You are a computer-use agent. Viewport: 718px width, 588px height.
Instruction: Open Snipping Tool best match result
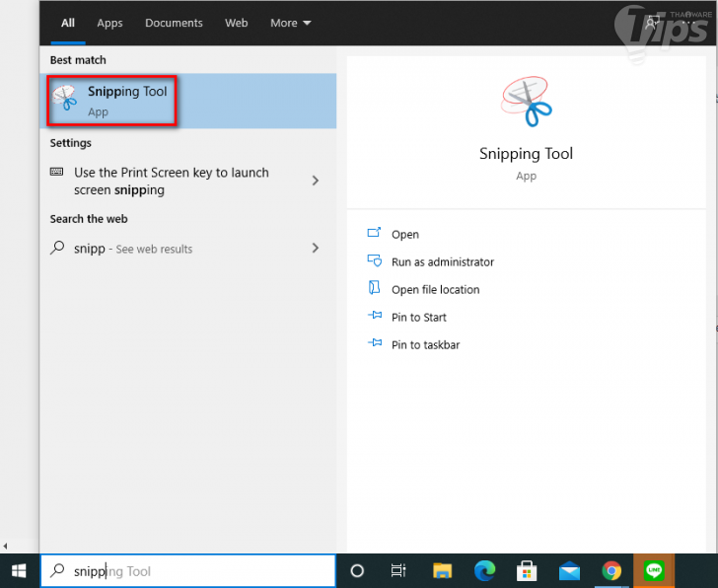point(187,101)
